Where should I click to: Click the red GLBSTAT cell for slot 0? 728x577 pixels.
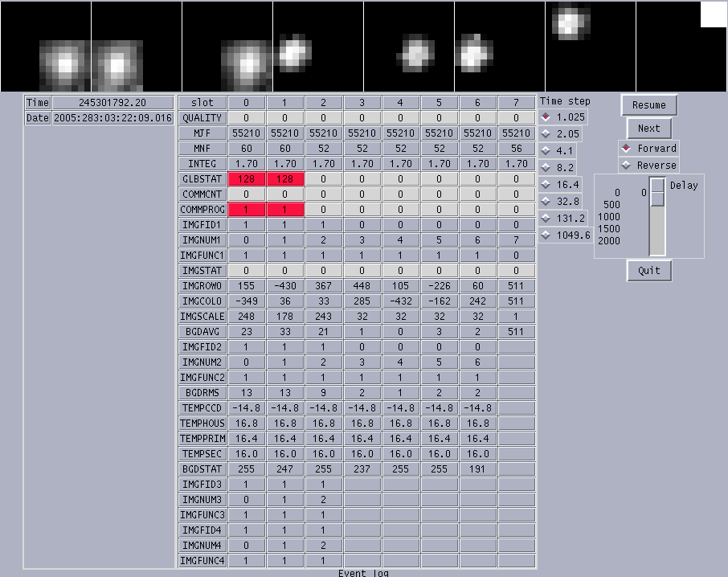coord(246,179)
